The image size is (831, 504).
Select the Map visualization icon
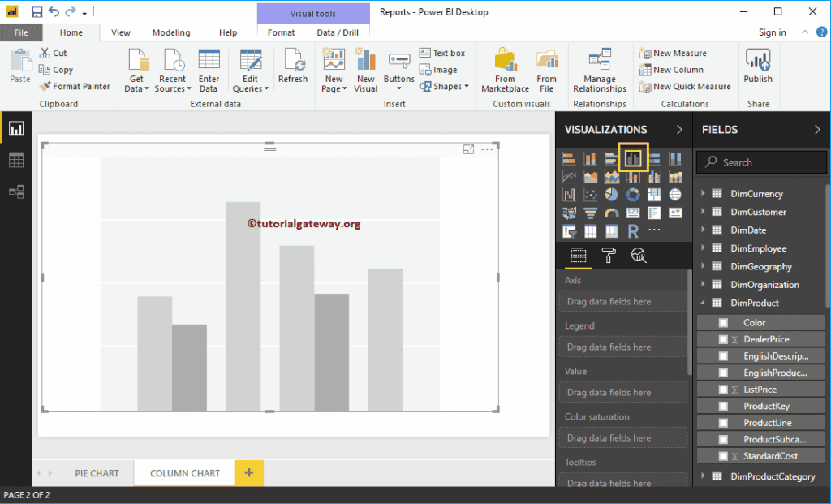tap(675, 194)
